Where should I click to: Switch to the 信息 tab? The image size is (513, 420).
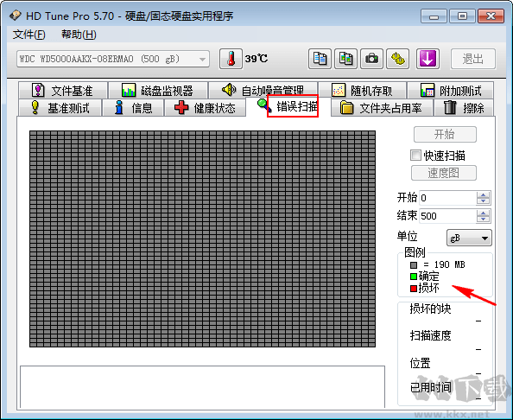point(133,108)
